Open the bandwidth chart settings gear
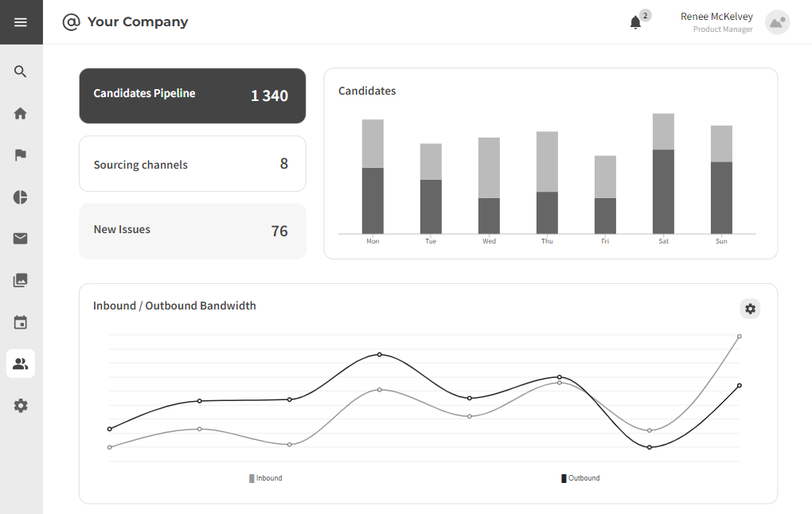The width and height of the screenshot is (812, 514). 749,308
